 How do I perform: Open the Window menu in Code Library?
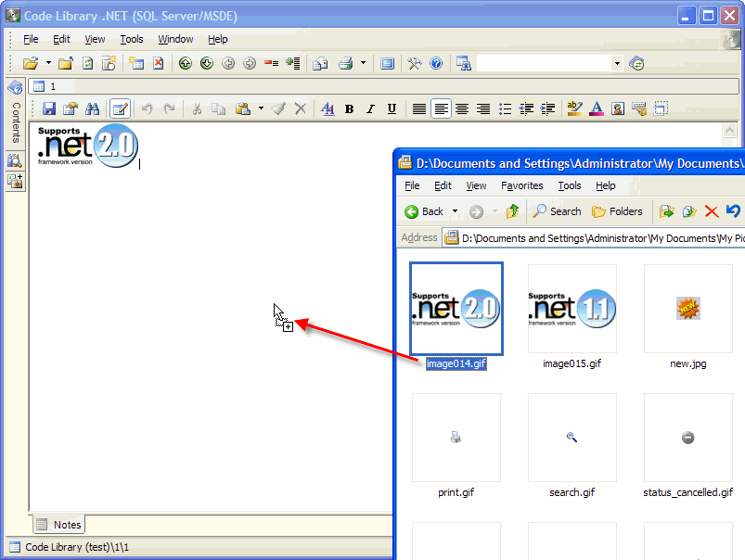175,39
